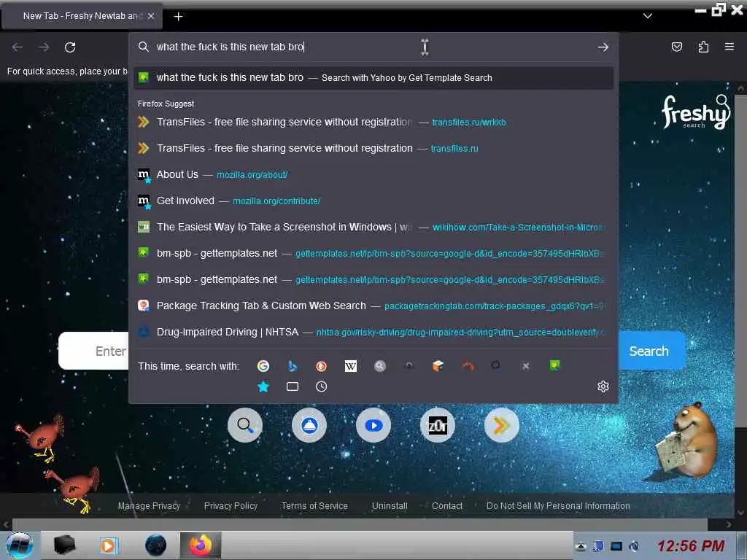Screen dimensions: 747x560
Task: Open the dark globe taskbar icon
Action: (155, 545)
